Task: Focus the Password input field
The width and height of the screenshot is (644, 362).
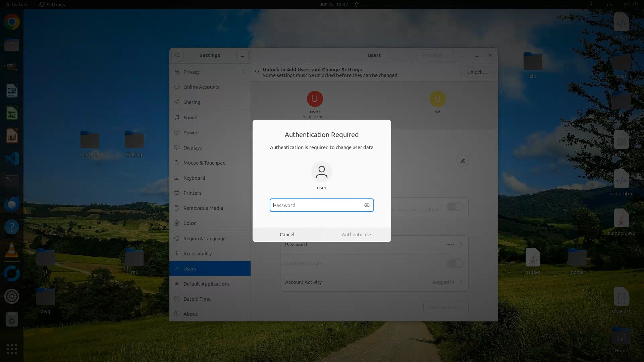Action: click(317, 205)
